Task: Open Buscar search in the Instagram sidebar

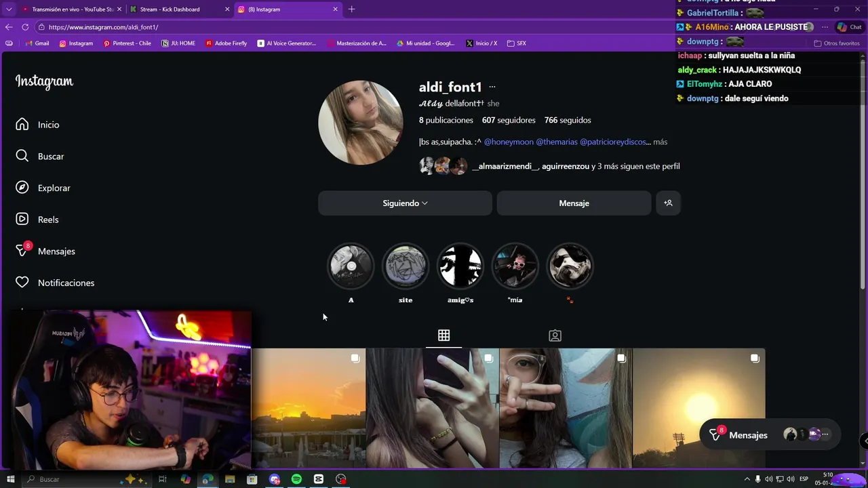Action: click(40, 157)
